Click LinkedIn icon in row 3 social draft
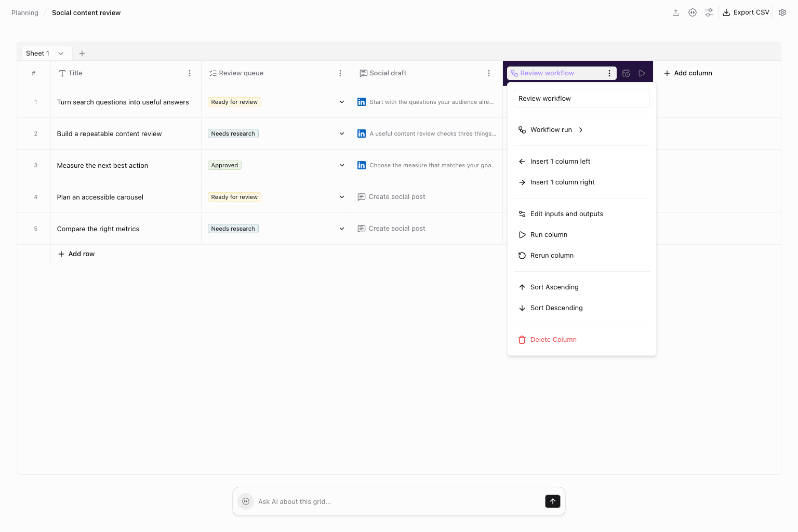Viewport: 798px width, 532px height. [362, 165]
